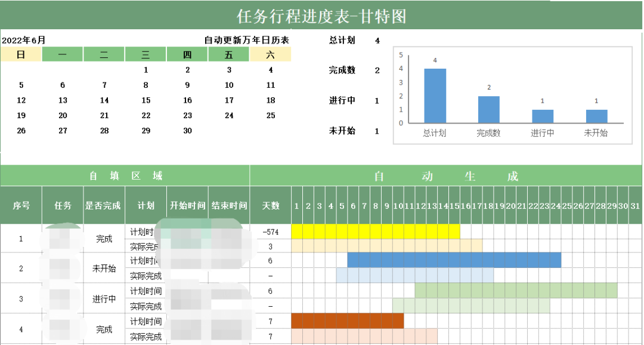Click the 未开始 bar in the chart
Image resolution: width=644 pixels, height=345 pixels.
coord(596,116)
